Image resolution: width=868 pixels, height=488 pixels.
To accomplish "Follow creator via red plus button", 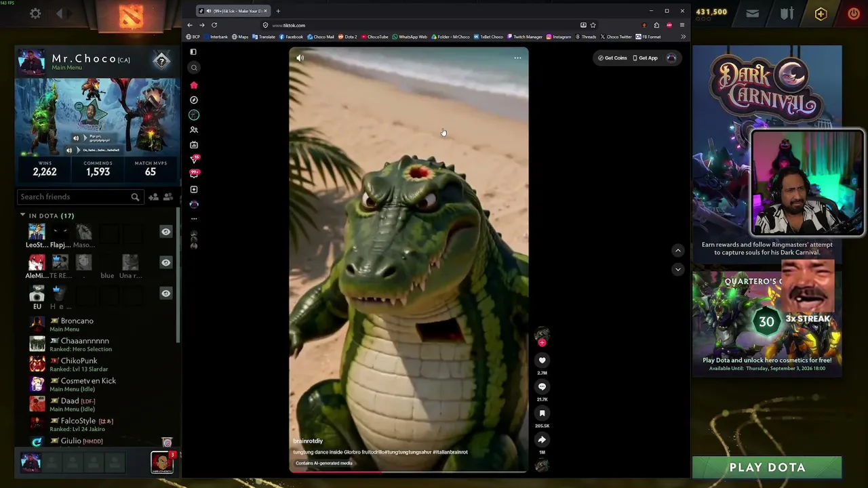I will pos(542,343).
